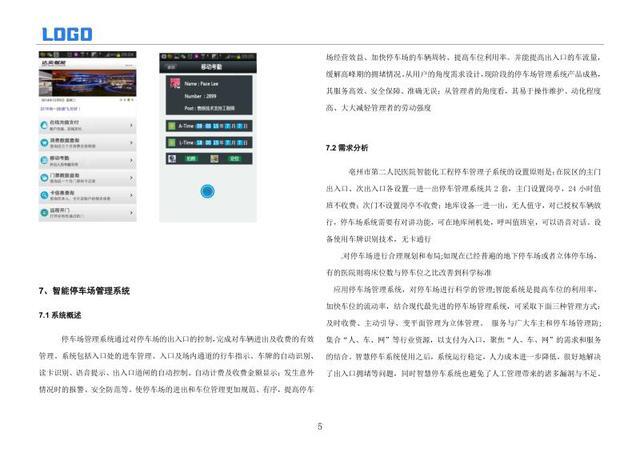The width and height of the screenshot is (640, 453).
Task: Tap the camera face icon in the bottom dark bar
Action: (x=172, y=158)
